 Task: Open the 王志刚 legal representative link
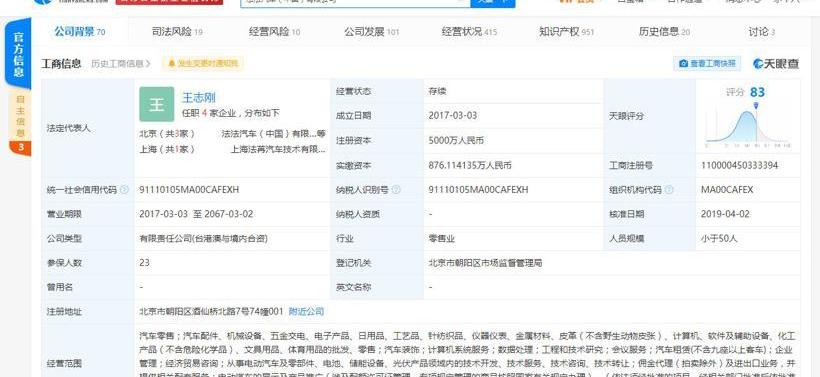199,98
